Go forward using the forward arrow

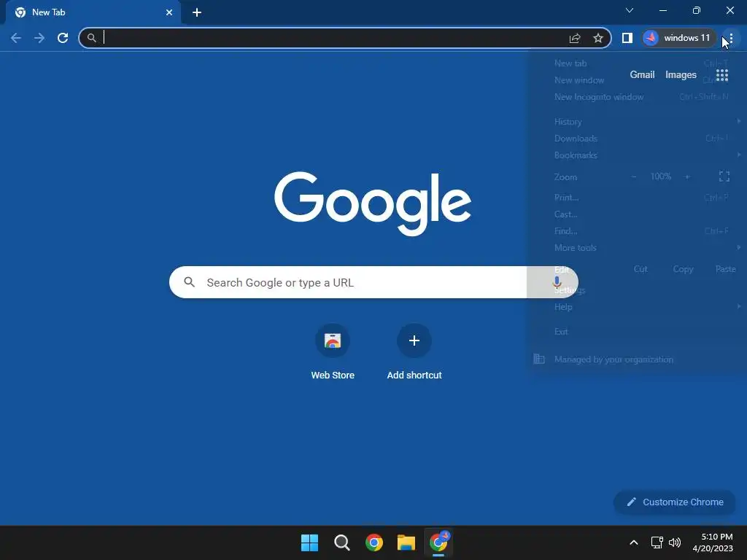39,38
